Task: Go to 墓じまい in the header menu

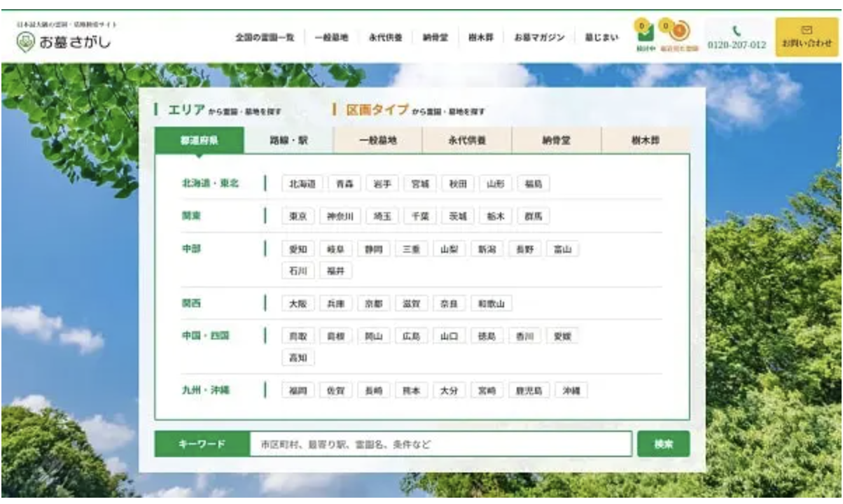Action: pos(601,38)
